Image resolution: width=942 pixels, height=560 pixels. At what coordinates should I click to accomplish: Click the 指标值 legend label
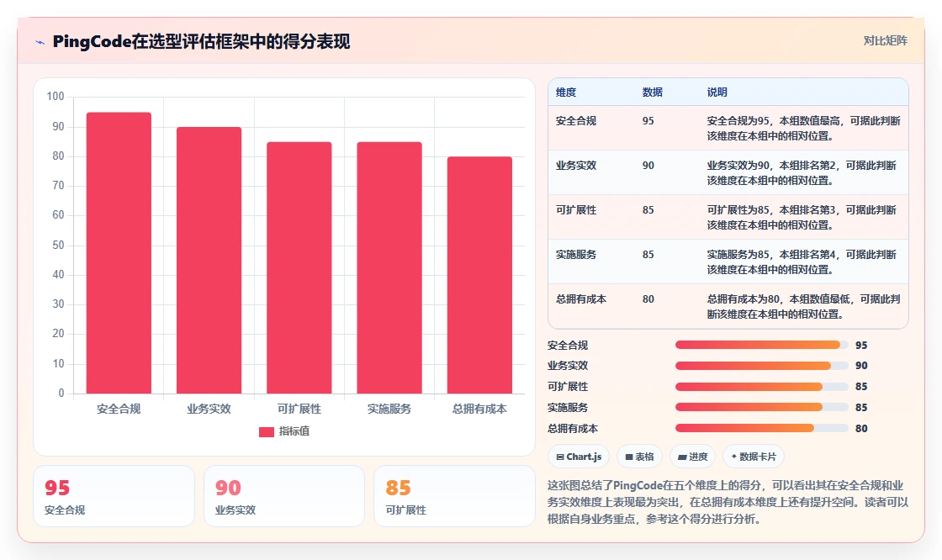[x=294, y=431]
